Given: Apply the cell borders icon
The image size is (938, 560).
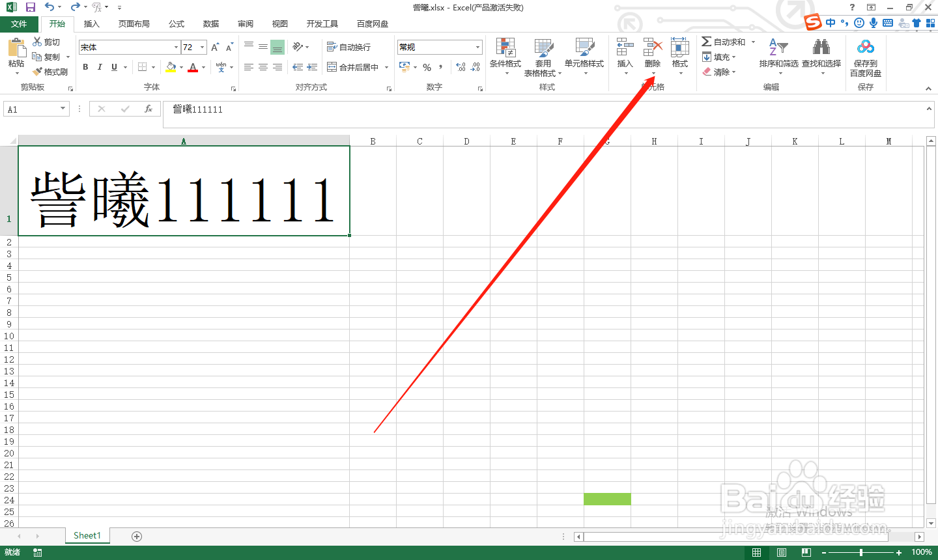Looking at the screenshot, I should coord(142,67).
